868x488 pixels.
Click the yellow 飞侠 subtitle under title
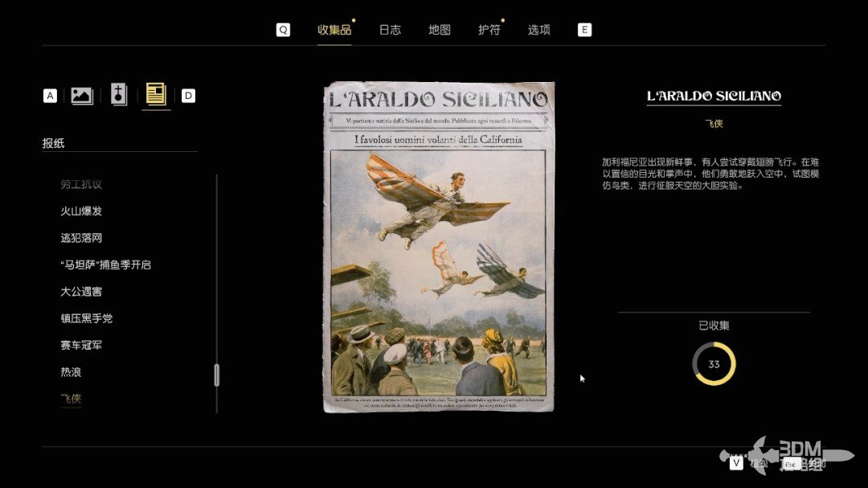714,124
